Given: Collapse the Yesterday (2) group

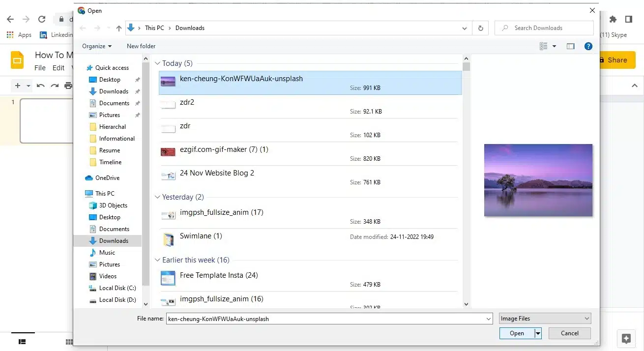Looking at the screenshot, I should pos(158,197).
